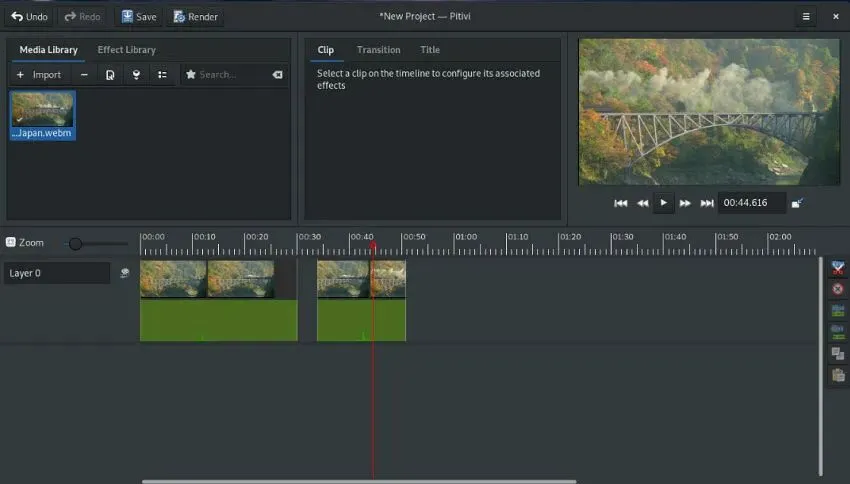The width and height of the screenshot is (850, 484).
Task: Save the project
Action: (139, 17)
